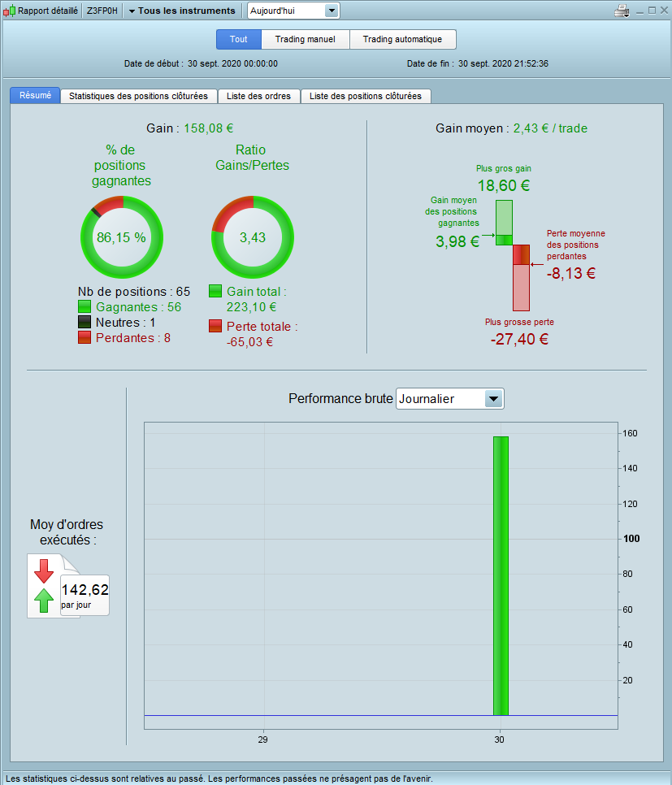The image size is (672, 785).
Task: Click the Plus gros gain 18,60 € value
Action: [x=504, y=186]
